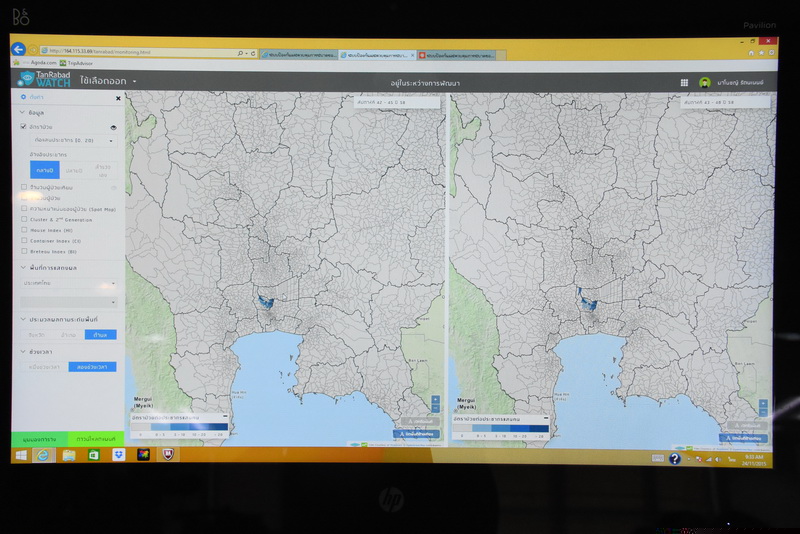Open Internet Explorer from the taskbar
800x534 pixels.
(x=43, y=454)
